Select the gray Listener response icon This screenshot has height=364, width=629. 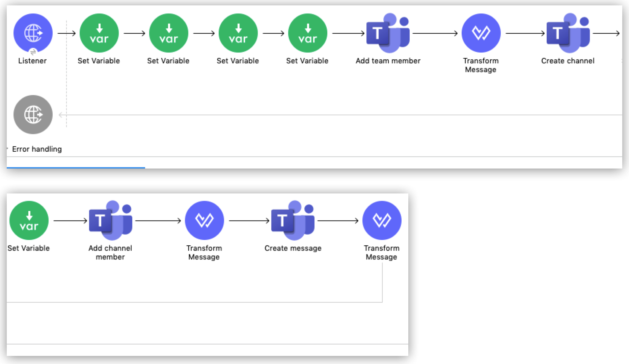point(33,115)
